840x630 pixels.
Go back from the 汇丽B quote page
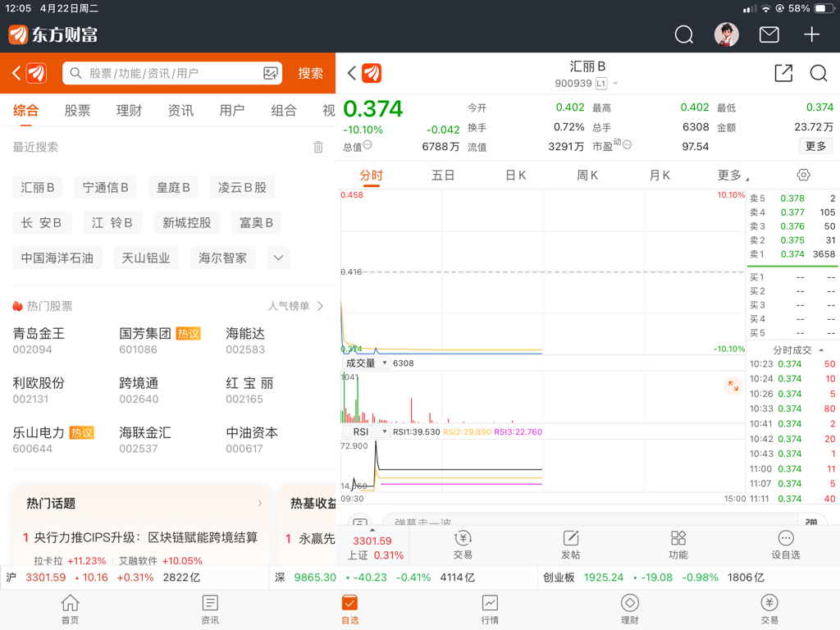[x=351, y=73]
